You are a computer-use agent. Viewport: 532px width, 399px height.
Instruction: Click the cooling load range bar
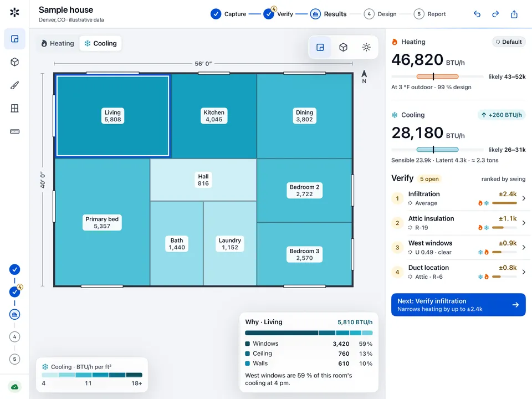[437, 150]
